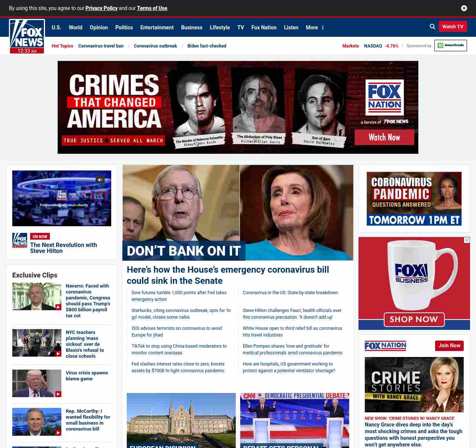This screenshot has height=448, width=476.
Task: Click the TD Ameritrade sponsor logo
Action: 450,45
